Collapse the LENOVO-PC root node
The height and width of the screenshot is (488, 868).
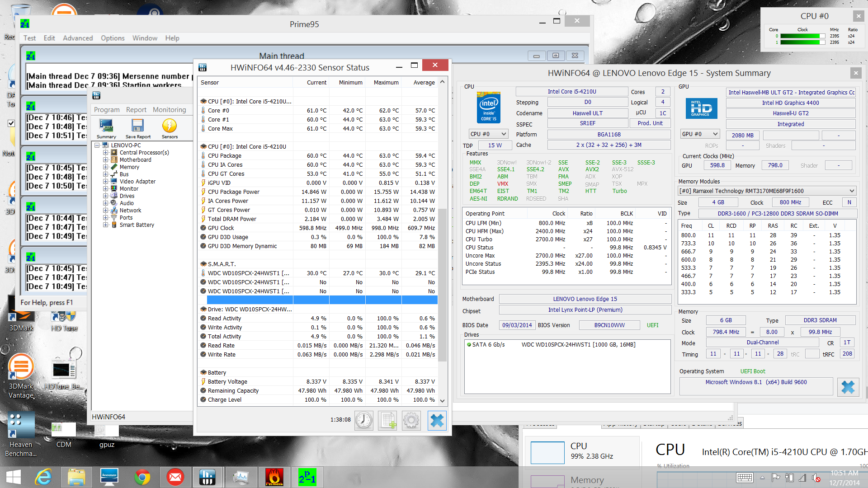pyautogui.click(x=97, y=145)
